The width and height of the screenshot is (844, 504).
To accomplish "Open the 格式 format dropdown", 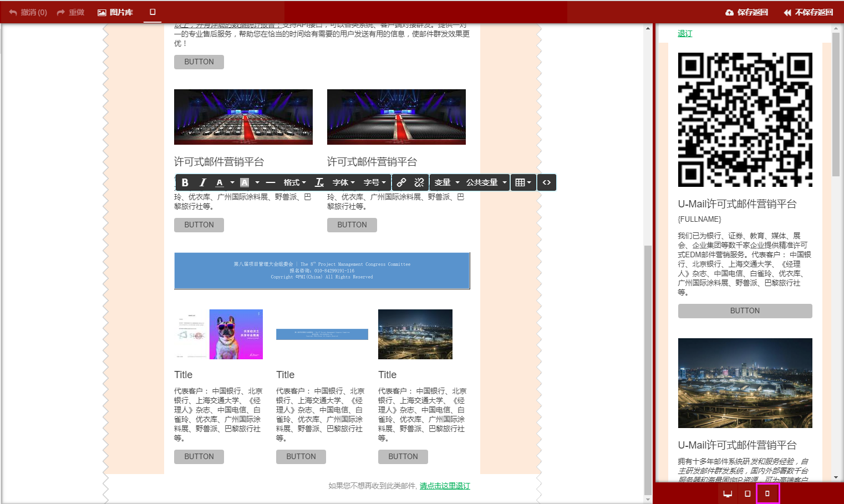I will 294,182.
